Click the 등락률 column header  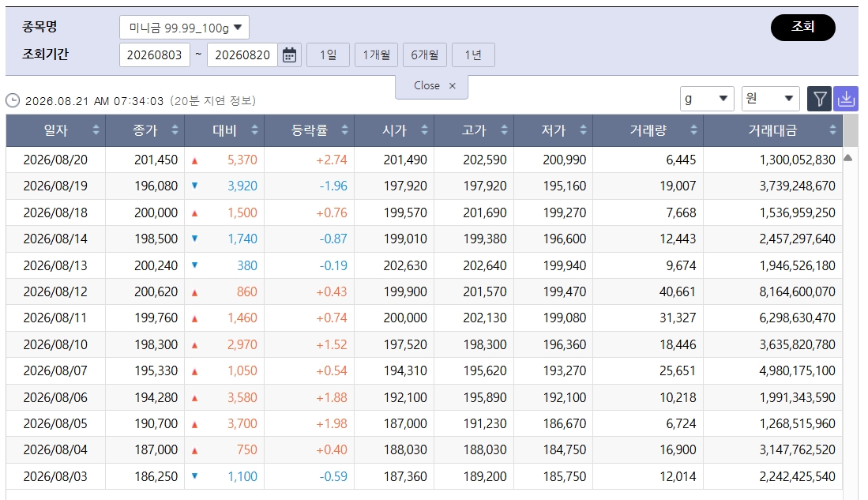tap(310, 130)
